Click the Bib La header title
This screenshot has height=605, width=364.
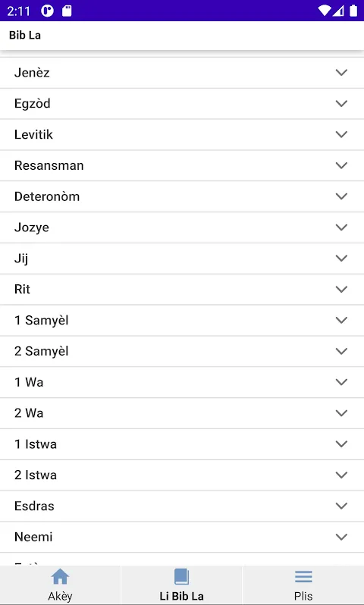[x=25, y=35]
